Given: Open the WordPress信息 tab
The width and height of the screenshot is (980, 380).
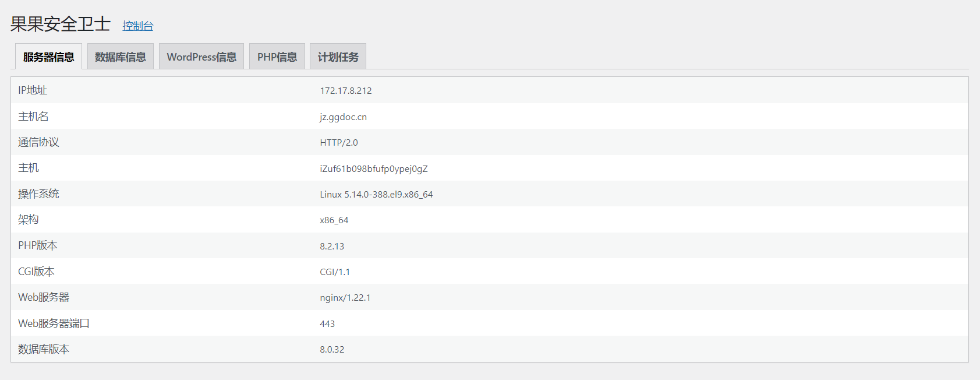Looking at the screenshot, I should pyautogui.click(x=201, y=57).
